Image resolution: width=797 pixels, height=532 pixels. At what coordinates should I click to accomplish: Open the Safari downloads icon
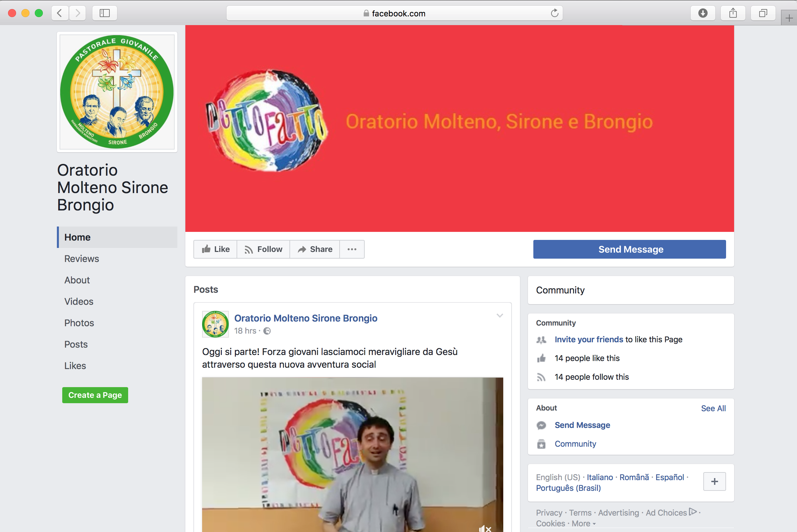[x=703, y=13]
